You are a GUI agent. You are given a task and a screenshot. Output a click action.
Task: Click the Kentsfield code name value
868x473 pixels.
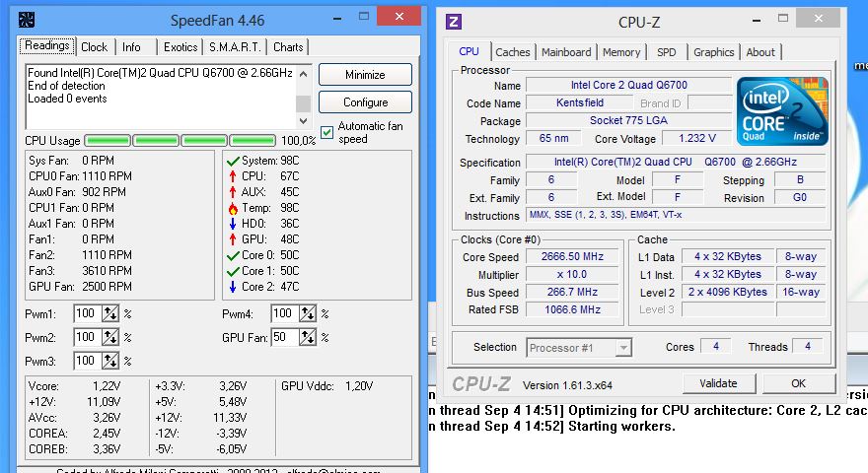[580, 102]
